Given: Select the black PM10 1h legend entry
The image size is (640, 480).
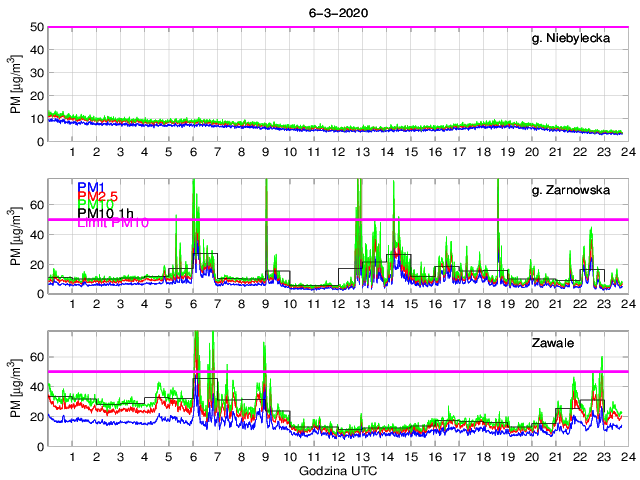Looking at the screenshot, I should (x=108, y=211).
